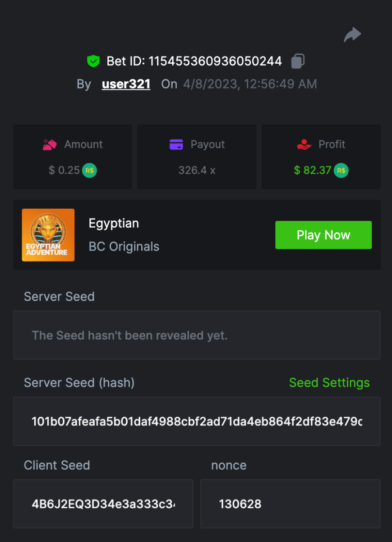The image size is (392, 542).
Task: Select the Server Seed hash field
Action: 197,421
